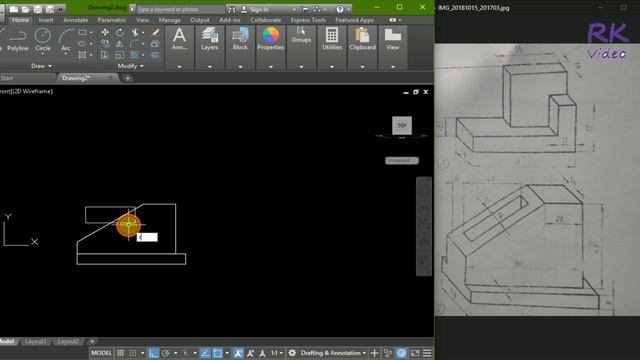This screenshot has height=360, width=640.
Task: Open the status bar customization menu icon
Action: [x=427, y=353]
